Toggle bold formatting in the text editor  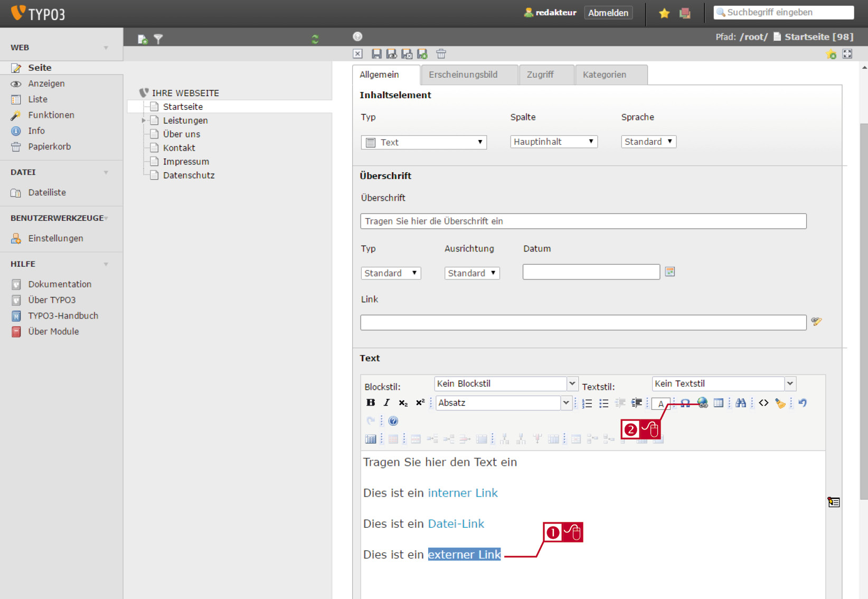coord(371,403)
